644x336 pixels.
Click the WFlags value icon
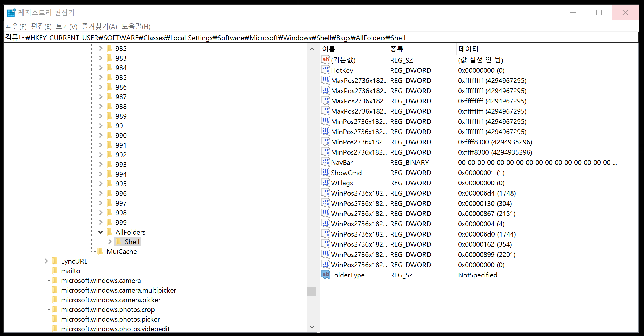tap(326, 183)
